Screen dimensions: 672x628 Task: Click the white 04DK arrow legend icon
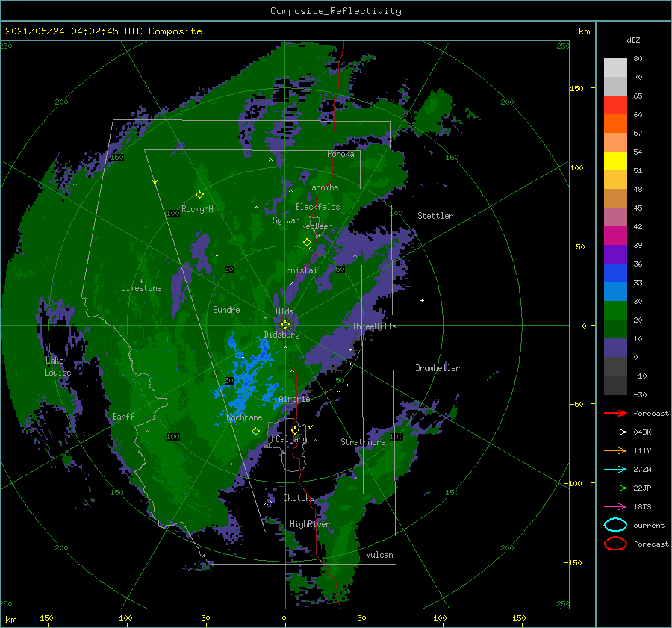point(615,432)
